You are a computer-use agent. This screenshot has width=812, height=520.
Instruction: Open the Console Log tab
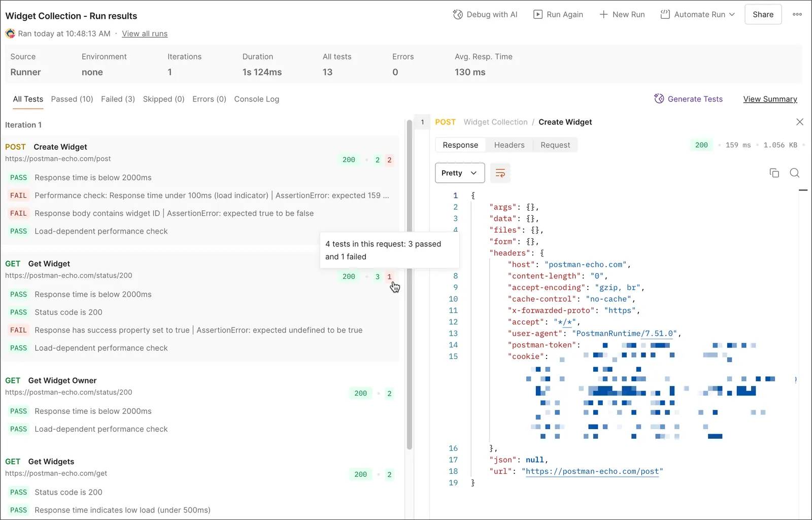pos(256,99)
